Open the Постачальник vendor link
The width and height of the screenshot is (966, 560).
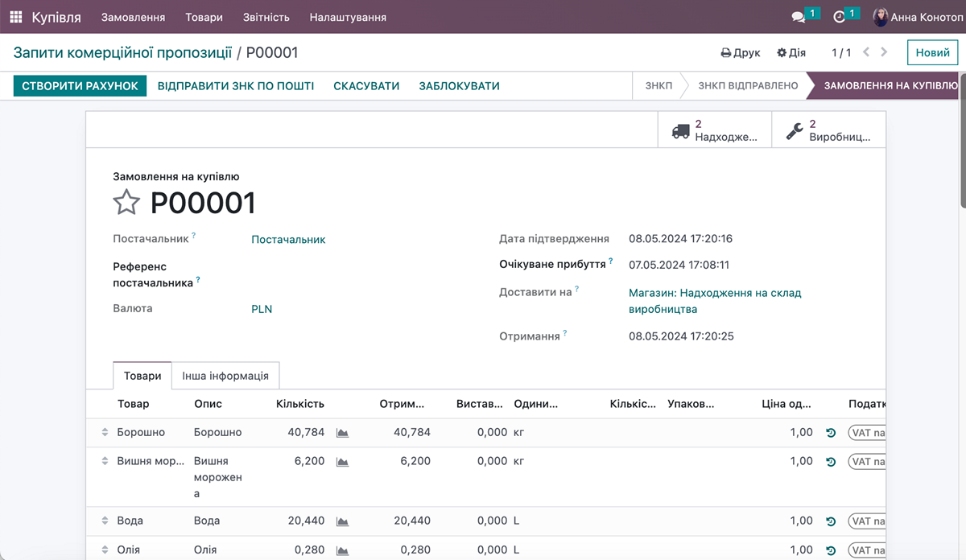288,239
